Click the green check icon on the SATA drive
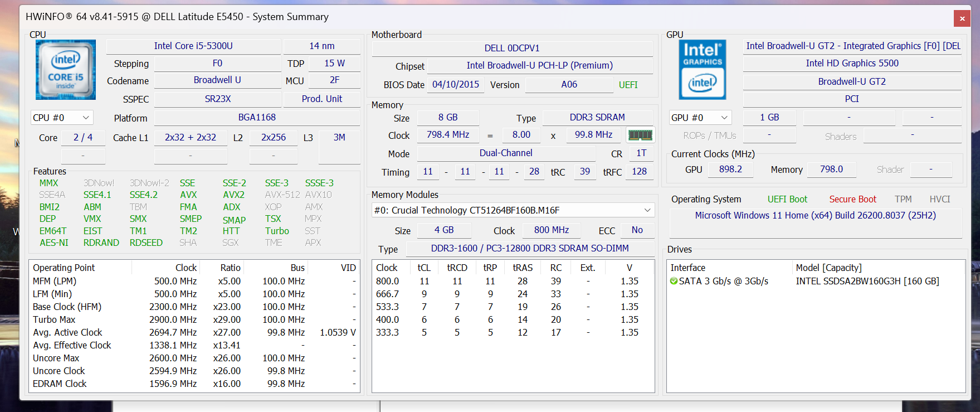 tap(674, 281)
